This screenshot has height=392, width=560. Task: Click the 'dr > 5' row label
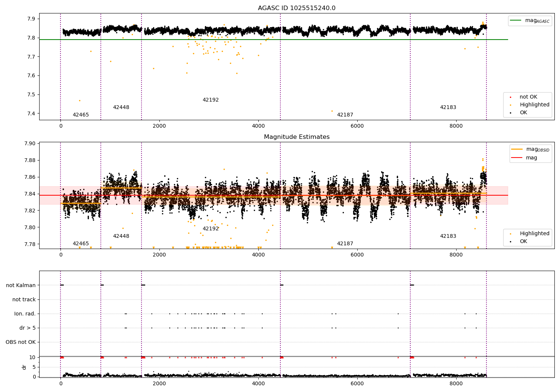[28, 328]
